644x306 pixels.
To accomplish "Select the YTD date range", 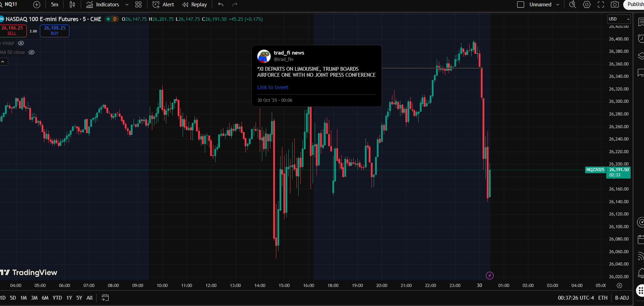I will coord(57,298).
